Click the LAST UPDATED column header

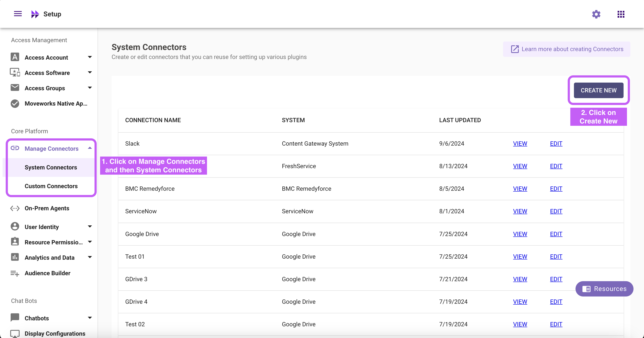[x=460, y=120]
